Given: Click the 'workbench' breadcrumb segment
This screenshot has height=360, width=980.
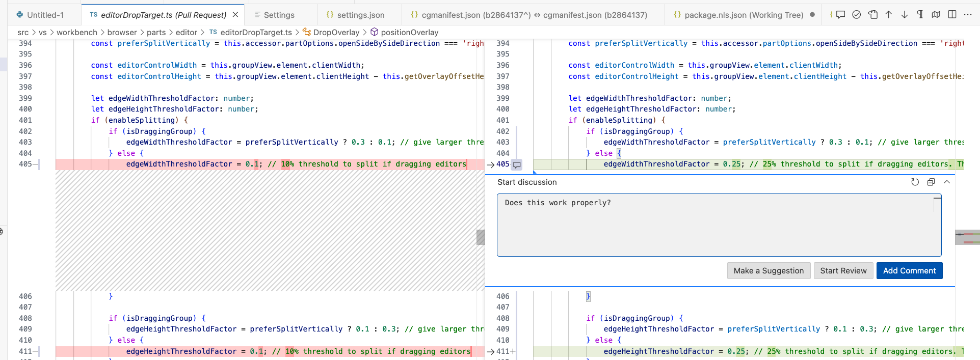Looking at the screenshot, I should (x=77, y=33).
